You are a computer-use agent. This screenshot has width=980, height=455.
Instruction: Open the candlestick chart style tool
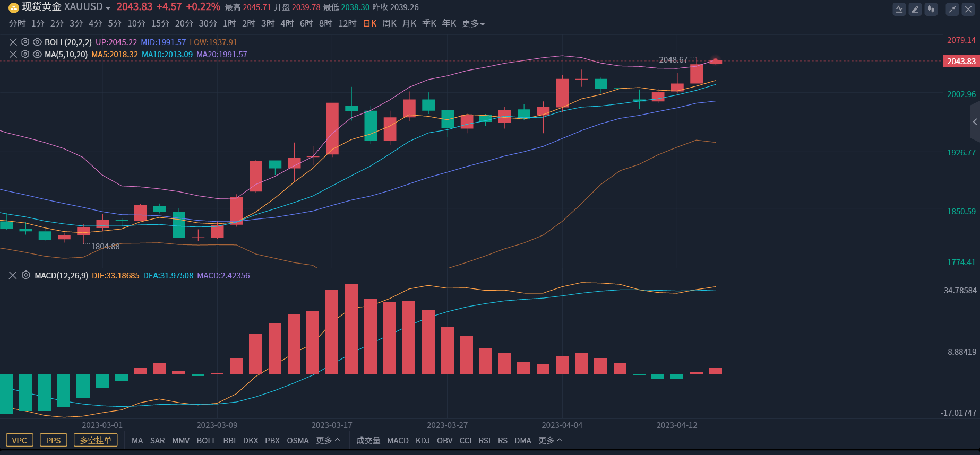tap(931, 9)
